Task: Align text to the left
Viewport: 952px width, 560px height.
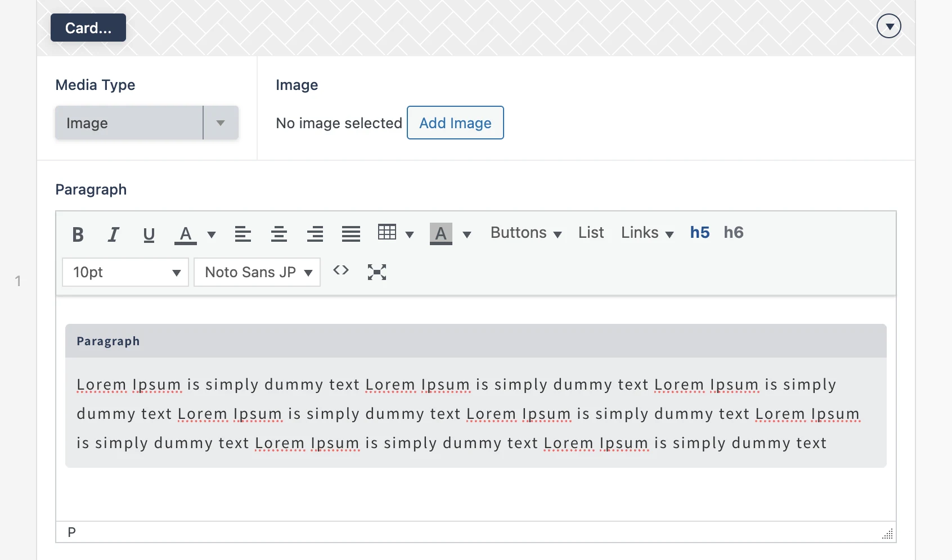Action: tap(243, 234)
